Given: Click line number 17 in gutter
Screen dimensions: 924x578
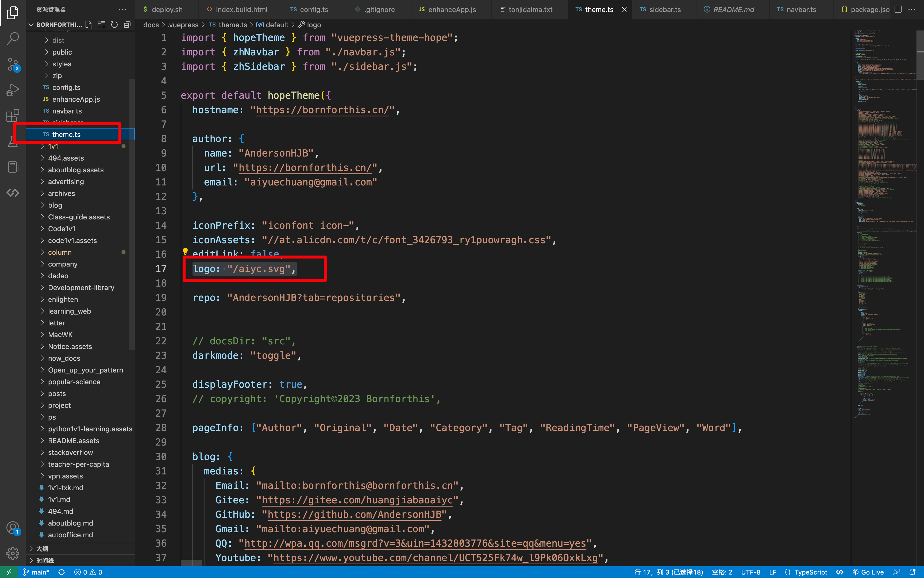Looking at the screenshot, I should pos(161,269).
